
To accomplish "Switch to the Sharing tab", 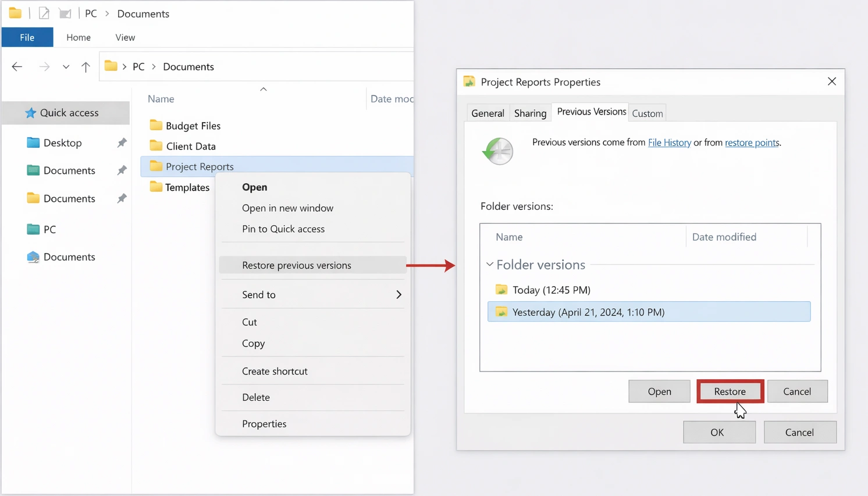I will tap(530, 113).
